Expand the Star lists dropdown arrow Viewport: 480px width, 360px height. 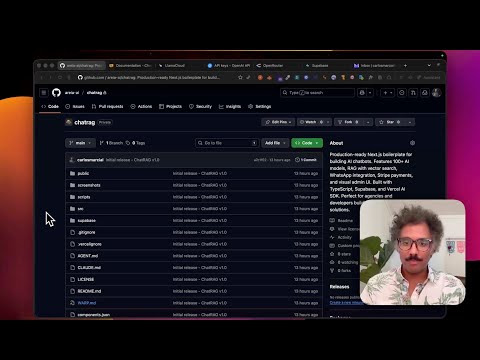tap(410, 122)
